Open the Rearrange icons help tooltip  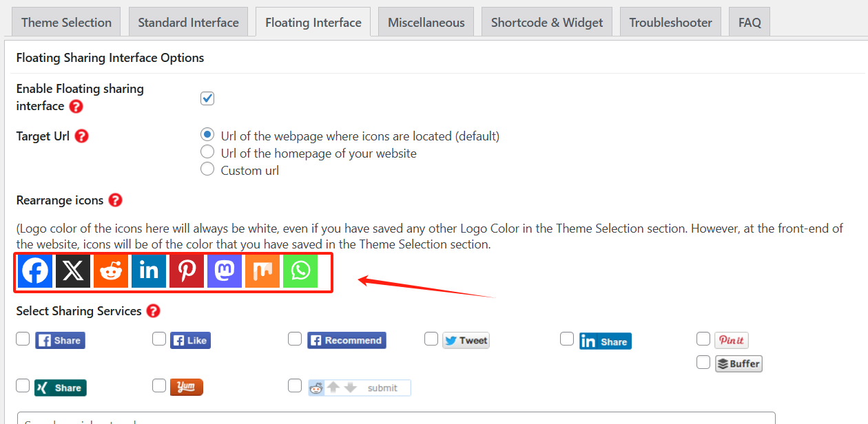115,200
